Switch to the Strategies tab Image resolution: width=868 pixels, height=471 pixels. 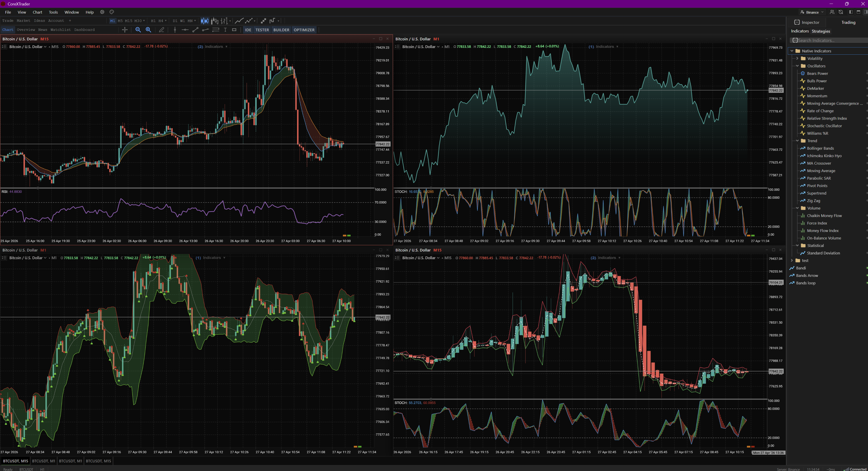(821, 31)
